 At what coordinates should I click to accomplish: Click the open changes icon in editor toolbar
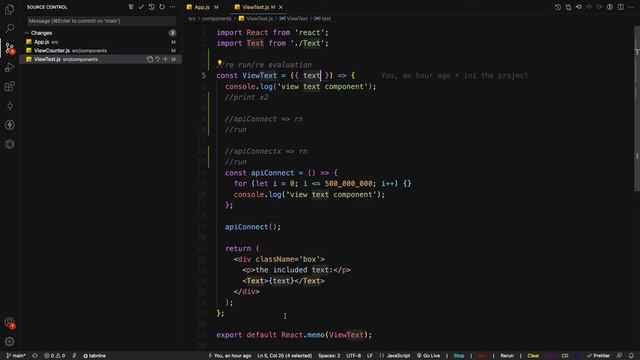tap(568, 7)
